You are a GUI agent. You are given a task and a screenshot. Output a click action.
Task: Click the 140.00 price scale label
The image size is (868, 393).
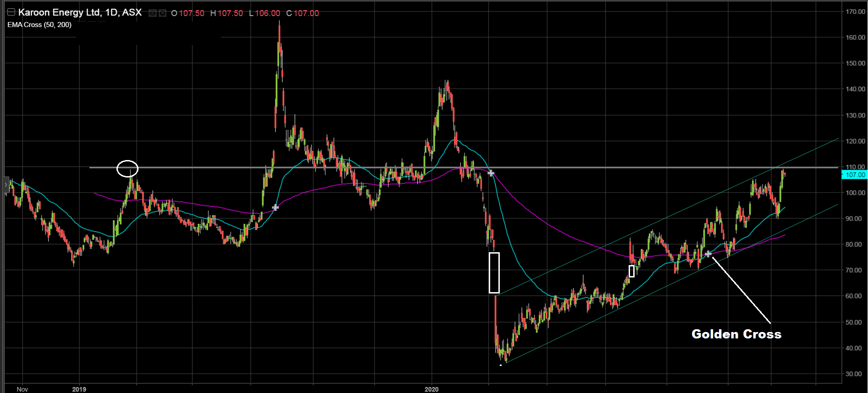[855, 89]
